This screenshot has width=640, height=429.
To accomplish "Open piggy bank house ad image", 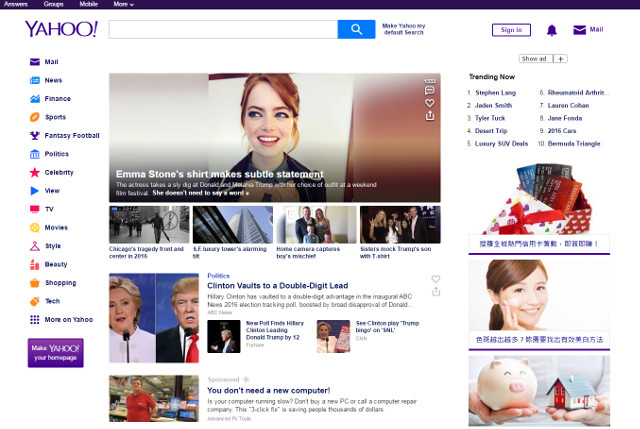I will [x=539, y=391].
